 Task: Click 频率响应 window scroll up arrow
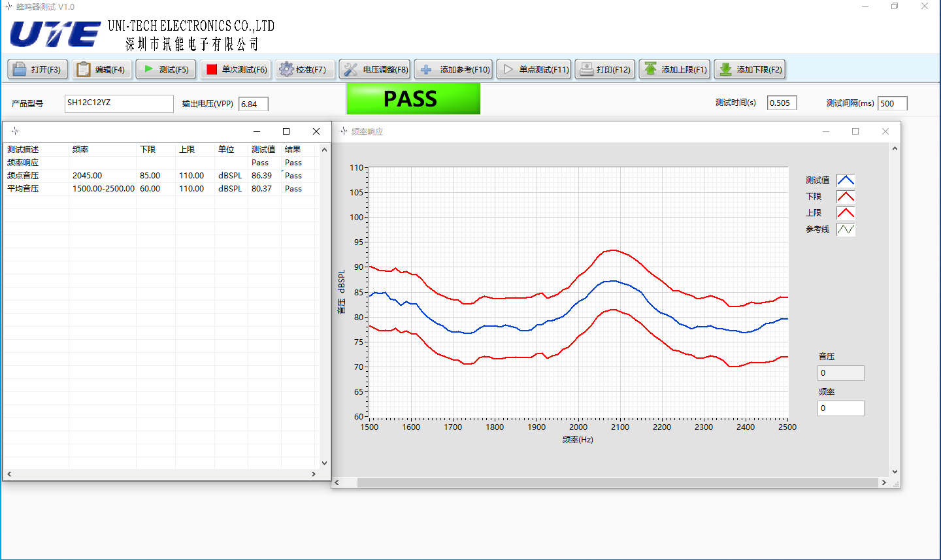[895, 148]
